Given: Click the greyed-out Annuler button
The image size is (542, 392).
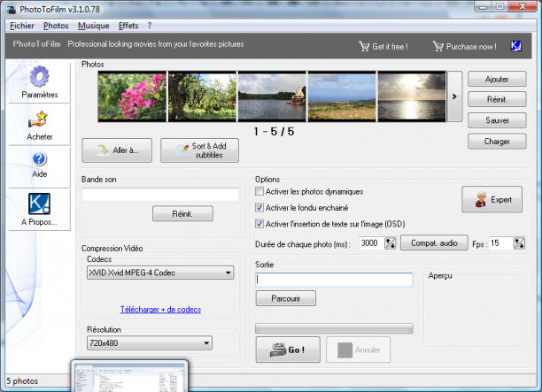Looking at the screenshot, I should click(x=358, y=350).
